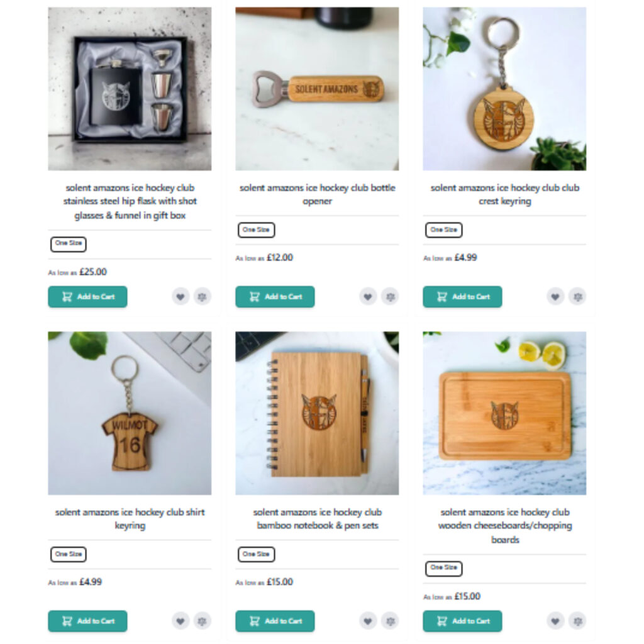Select One Size for shirt keyring

click(69, 554)
